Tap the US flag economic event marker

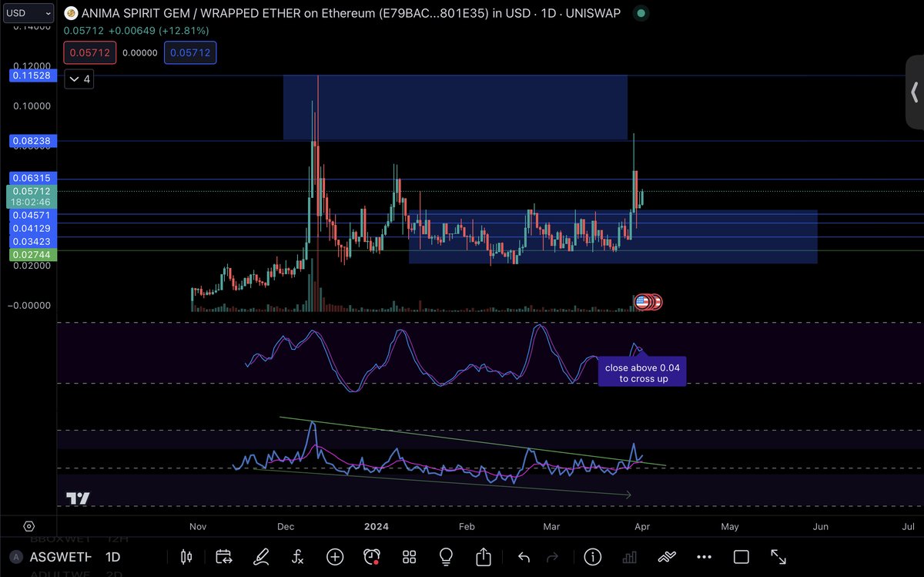(x=641, y=302)
